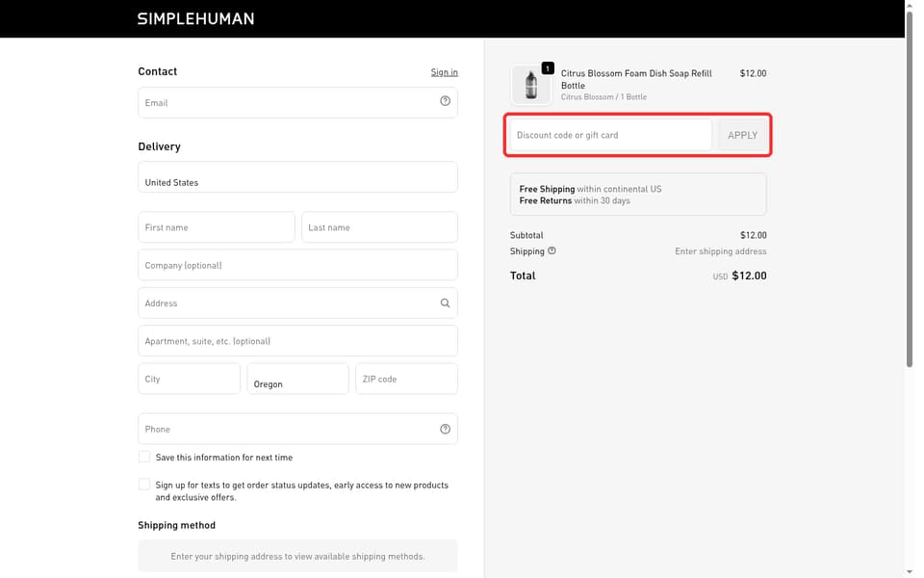
Task: Open the email help question mark icon
Action: click(445, 101)
